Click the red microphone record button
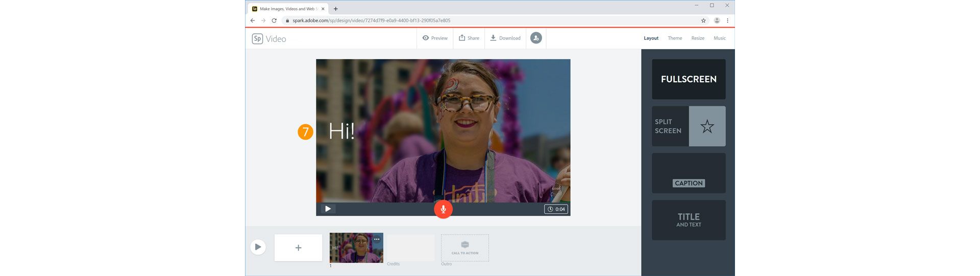The width and height of the screenshot is (980, 276). coord(443,209)
